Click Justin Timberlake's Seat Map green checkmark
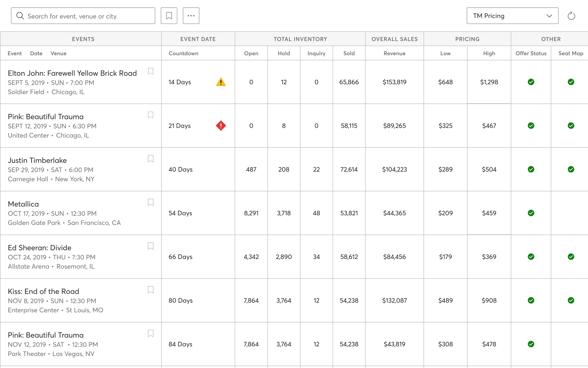This screenshot has height=368, width=588. pos(571,169)
